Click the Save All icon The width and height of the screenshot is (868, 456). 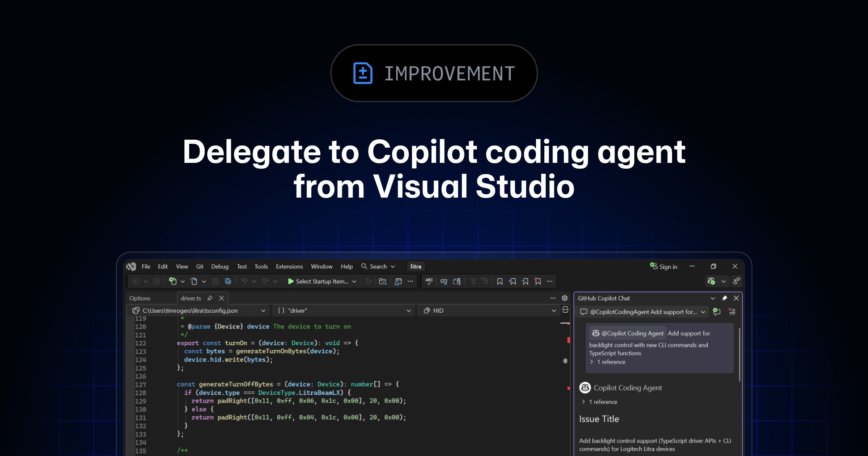coord(227,281)
